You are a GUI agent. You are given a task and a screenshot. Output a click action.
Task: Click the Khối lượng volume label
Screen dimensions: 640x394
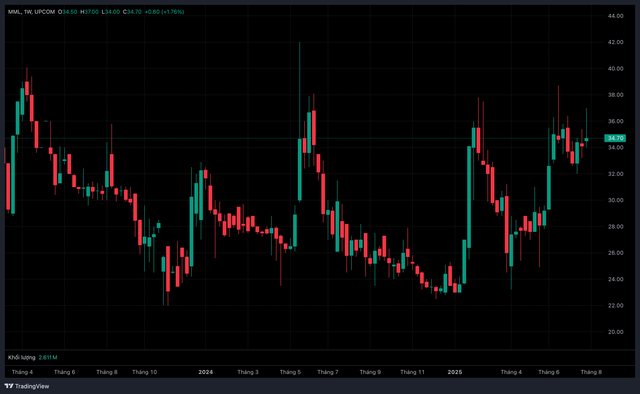(22, 357)
